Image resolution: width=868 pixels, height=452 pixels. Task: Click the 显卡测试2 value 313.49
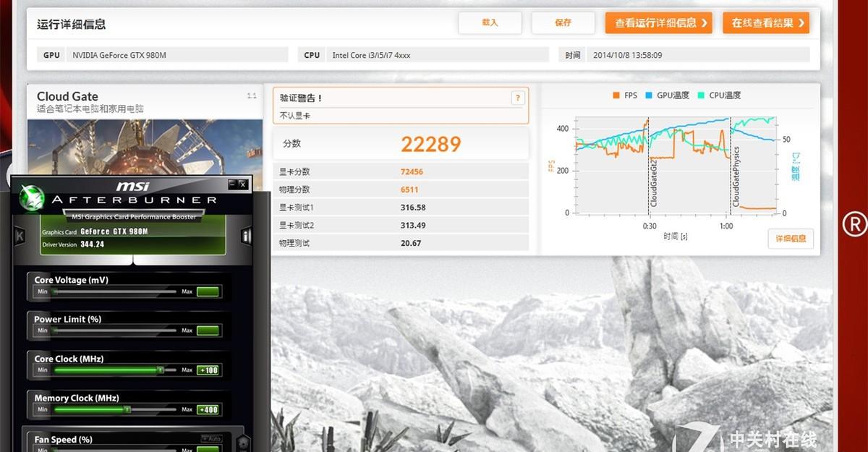click(413, 225)
